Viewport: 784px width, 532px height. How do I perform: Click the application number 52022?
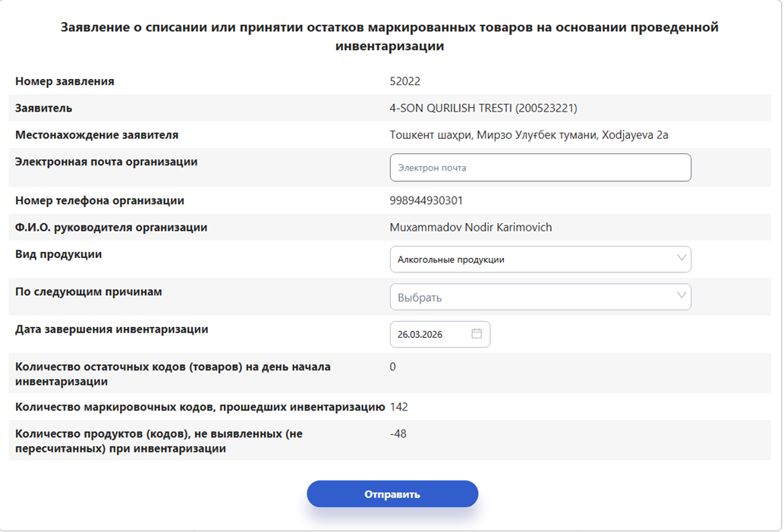tap(405, 81)
